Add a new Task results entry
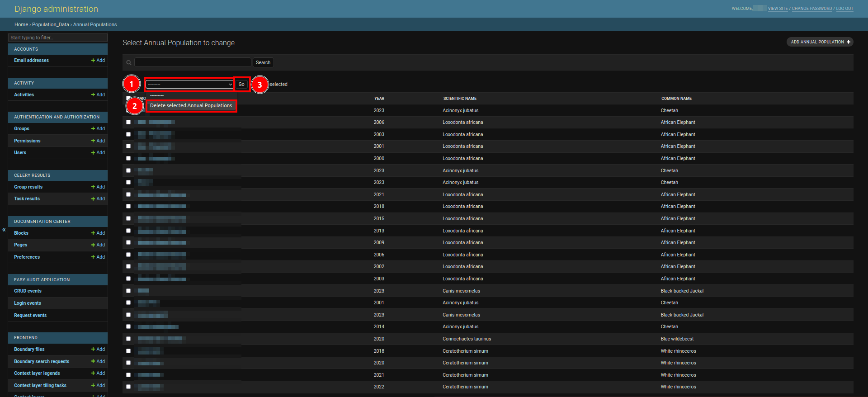Image resolution: width=868 pixels, height=397 pixels. (98, 198)
